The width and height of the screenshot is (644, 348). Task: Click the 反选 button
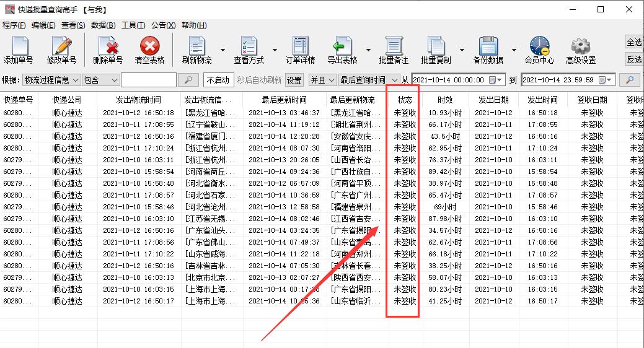634,59
